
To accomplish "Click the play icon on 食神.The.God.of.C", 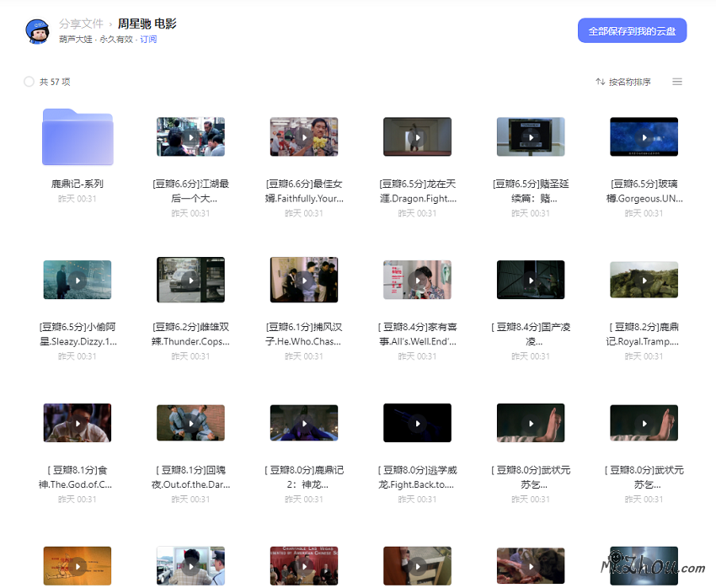I will (77, 423).
